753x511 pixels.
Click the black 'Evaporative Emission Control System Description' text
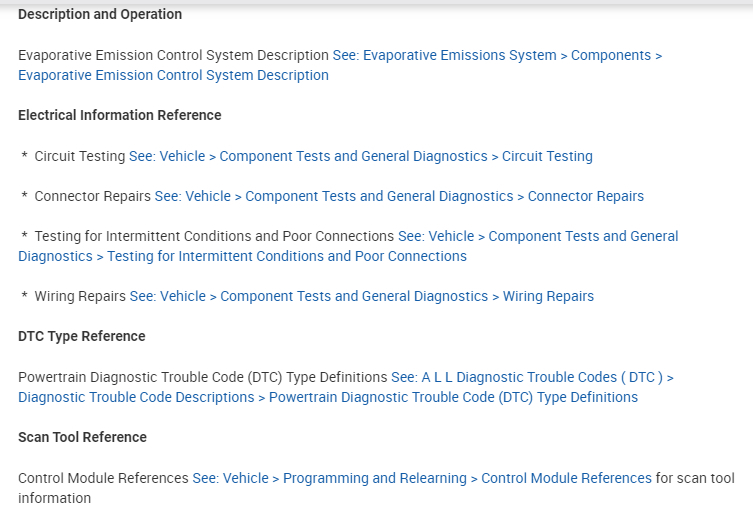click(x=173, y=55)
